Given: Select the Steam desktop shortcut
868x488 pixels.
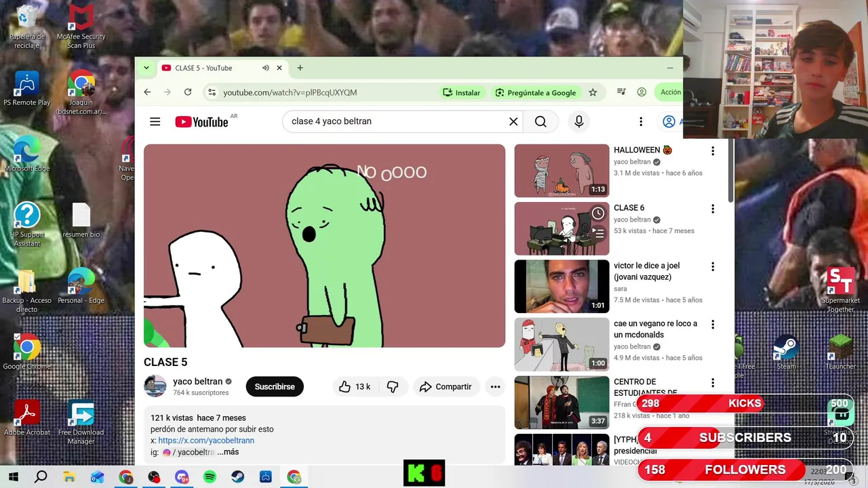Looking at the screenshot, I should point(787,352).
